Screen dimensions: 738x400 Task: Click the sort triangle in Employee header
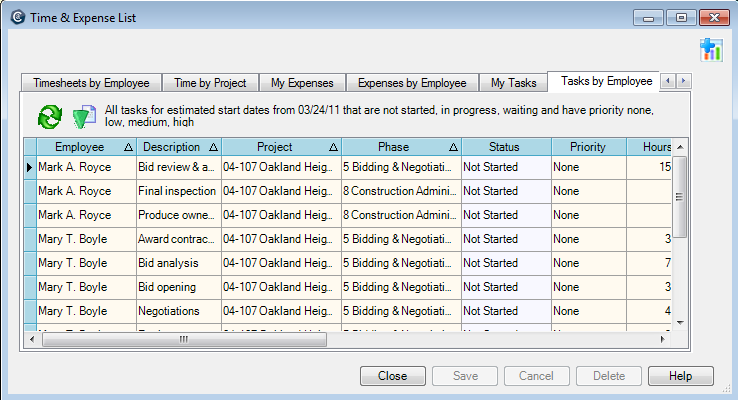pos(128,147)
